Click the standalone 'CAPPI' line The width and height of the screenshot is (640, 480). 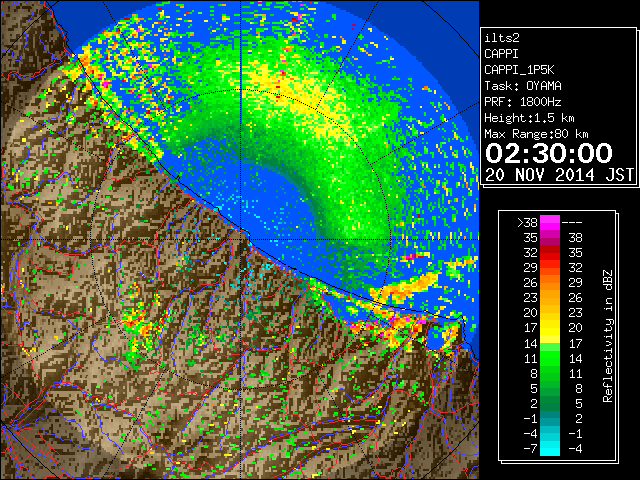[501, 54]
